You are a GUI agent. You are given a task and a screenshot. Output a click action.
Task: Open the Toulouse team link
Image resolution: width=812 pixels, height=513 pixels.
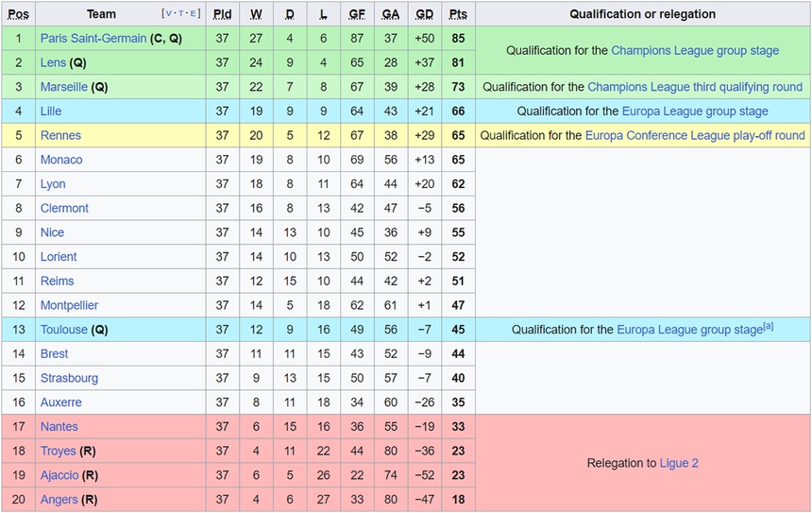pyautogui.click(x=63, y=330)
